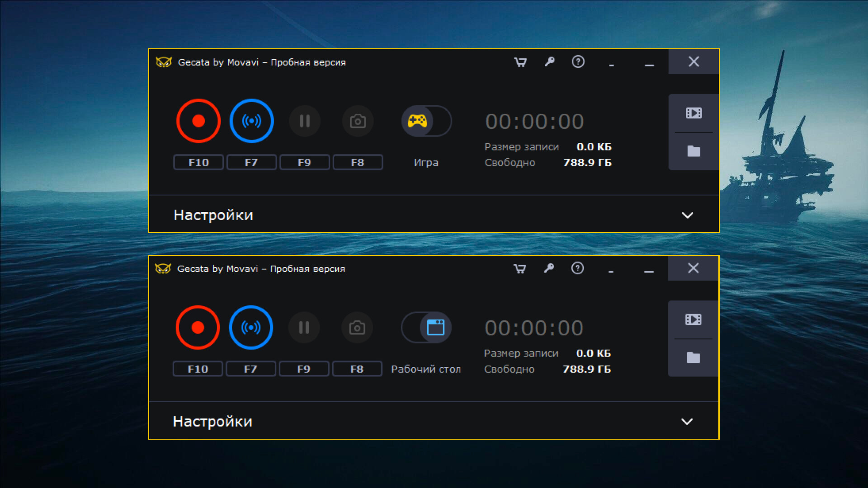Start recording in the upper Gecata window
Screen dimensions: 868x488
198,121
